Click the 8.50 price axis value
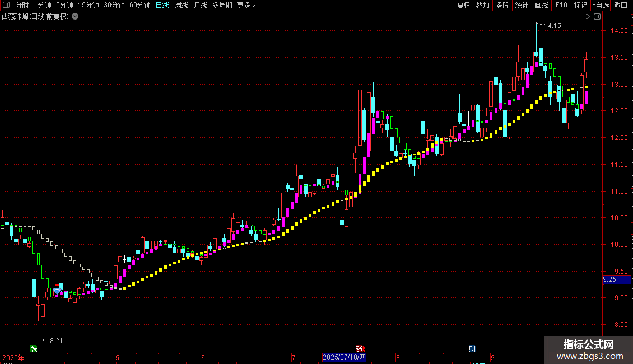 (621, 324)
